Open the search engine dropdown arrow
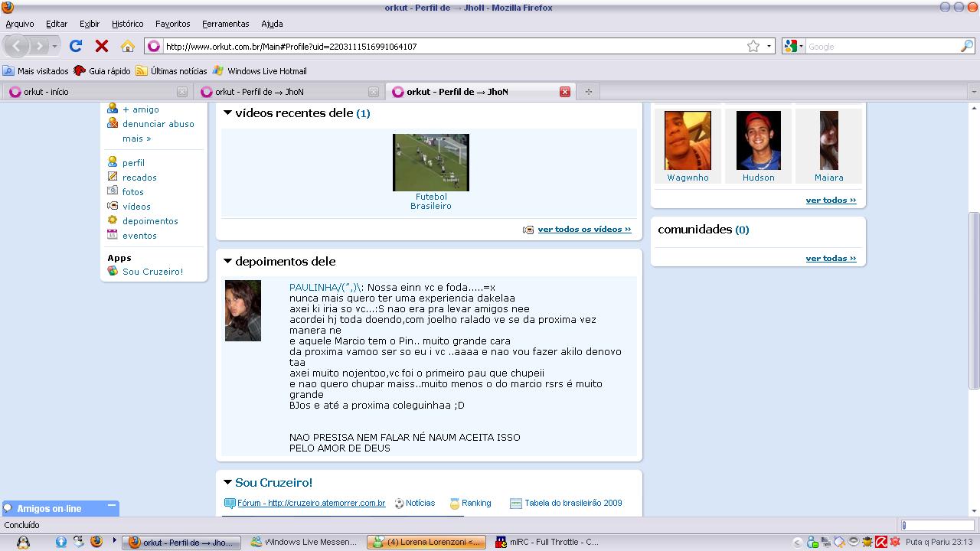Viewport: 980px width, 551px height. pyautogui.click(x=802, y=46)
